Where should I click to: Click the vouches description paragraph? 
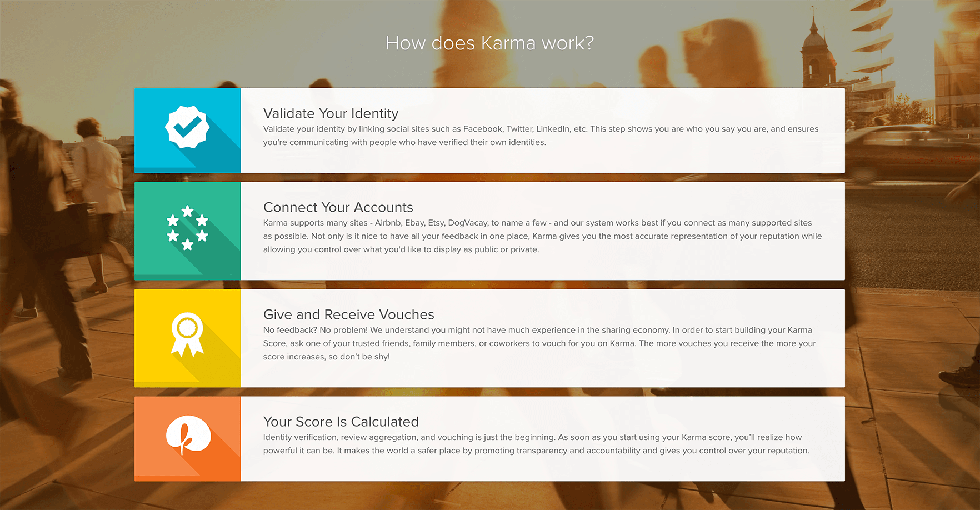539,343
